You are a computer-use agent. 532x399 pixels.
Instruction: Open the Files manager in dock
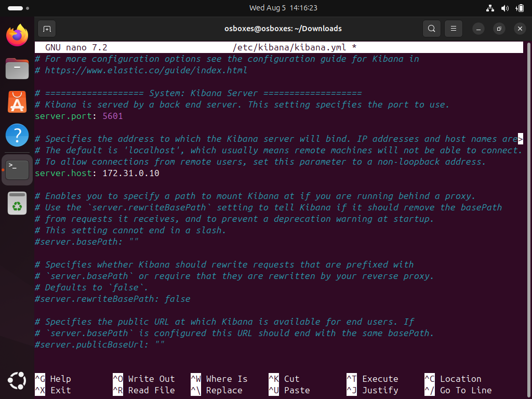[17, 69]
